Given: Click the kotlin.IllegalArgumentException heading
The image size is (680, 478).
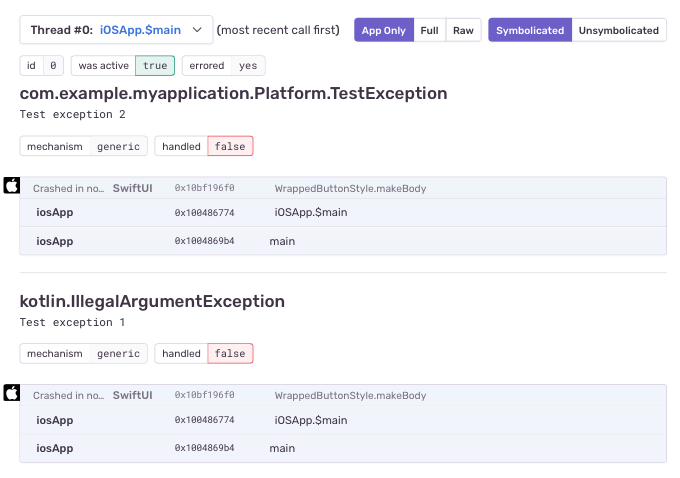Looking at the screenshot, I should [x=152, y=301].
